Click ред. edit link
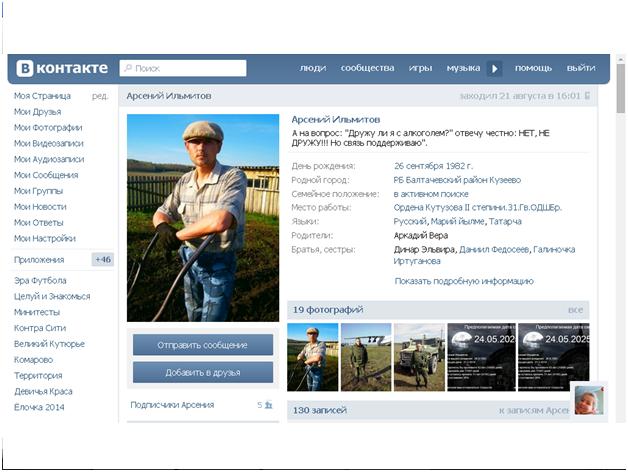The width and height of the screenshot is (628, 472). tap(100, 96)
